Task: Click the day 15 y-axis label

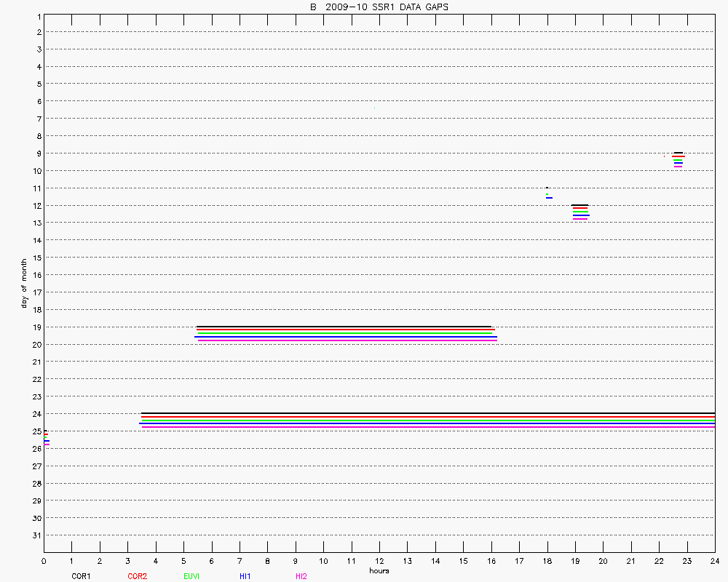Action: [x=36, y=258]
